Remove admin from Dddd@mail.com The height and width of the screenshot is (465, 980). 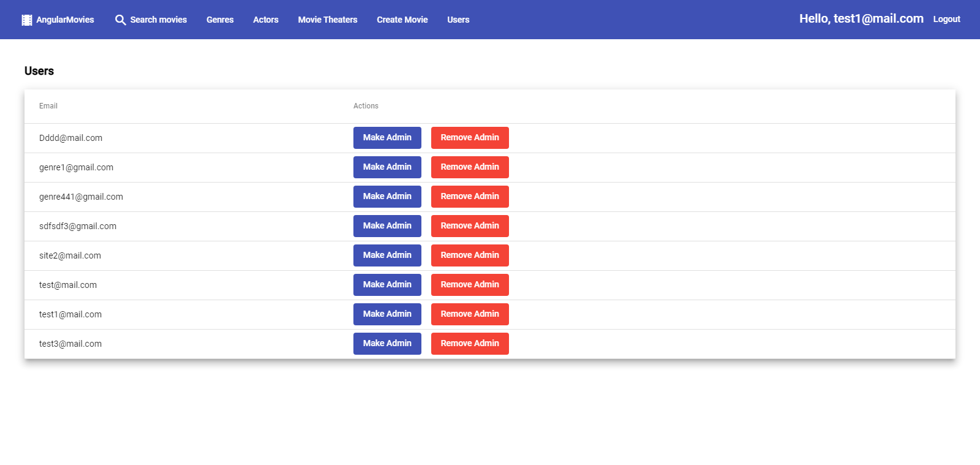point(470,138)
